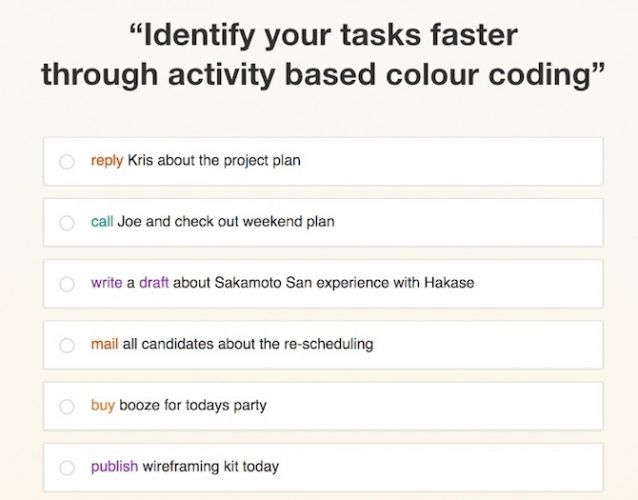Click the text "wireframing kit today"

(x=211, y=466)
